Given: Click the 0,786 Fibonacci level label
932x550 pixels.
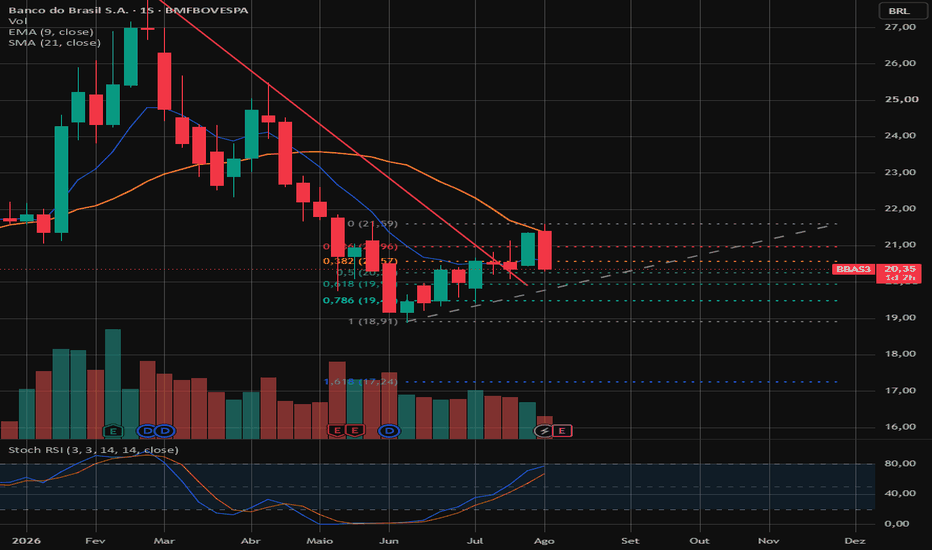Looking at the screenshot, I should point(360,300).
